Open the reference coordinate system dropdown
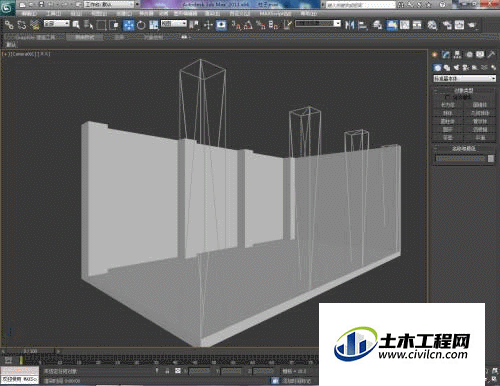This screenshot has width=500, height=386. [174, 24]
